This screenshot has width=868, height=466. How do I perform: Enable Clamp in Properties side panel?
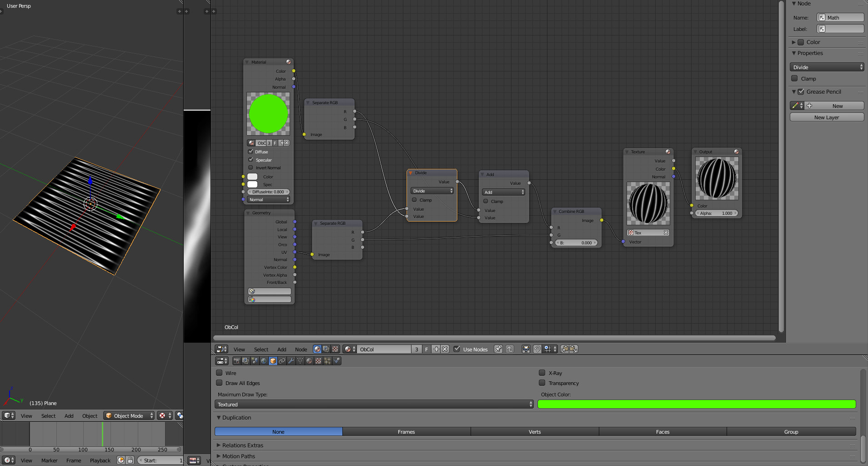(794, 78)
